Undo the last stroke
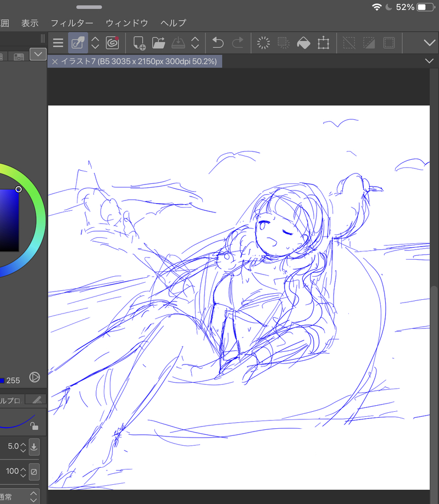Image resolution: width=439 pixels, height=504 pixels. (218, 43)
